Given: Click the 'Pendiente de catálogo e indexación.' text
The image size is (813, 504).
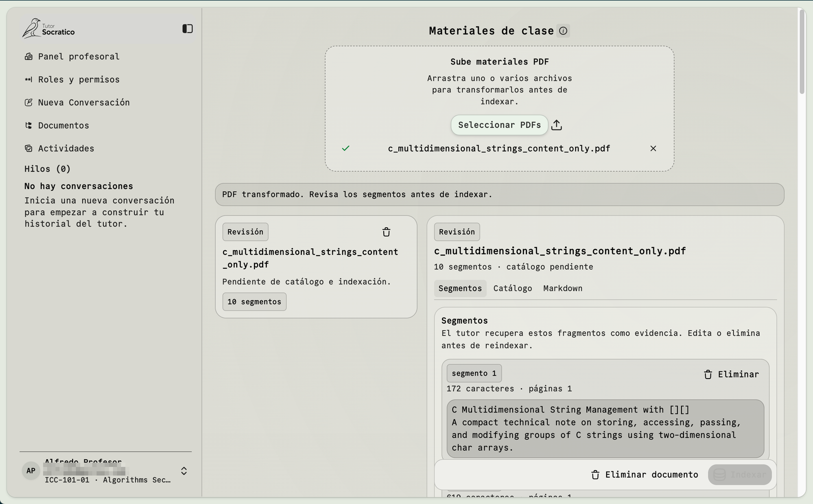Looking at the screenshot, I should click(x=306, y=281).
